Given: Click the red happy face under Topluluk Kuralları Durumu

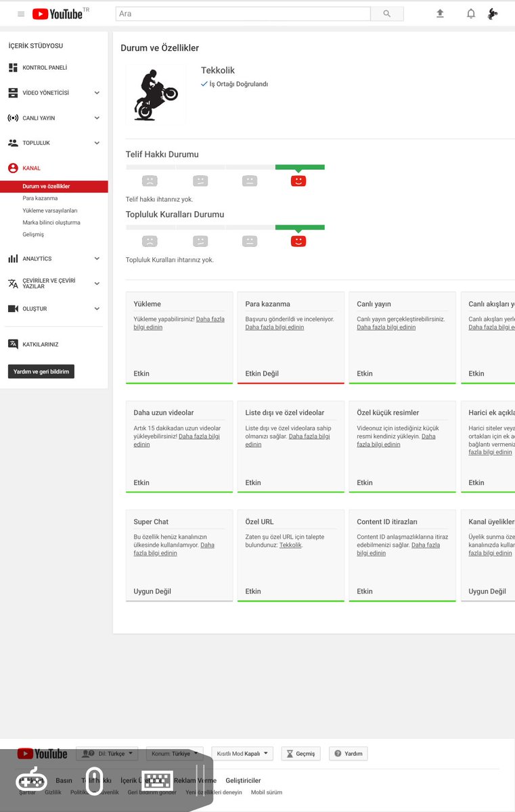Looking at the screenshot, I should pos(298,241).
